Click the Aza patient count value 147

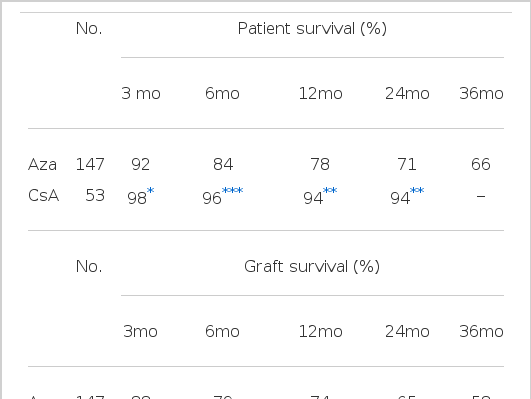90,165
